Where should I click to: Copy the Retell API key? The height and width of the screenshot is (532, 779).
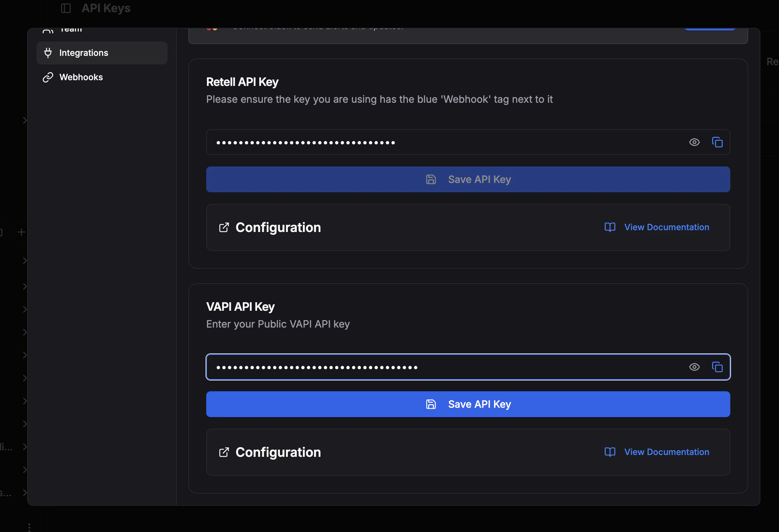(x=718, y=142)
